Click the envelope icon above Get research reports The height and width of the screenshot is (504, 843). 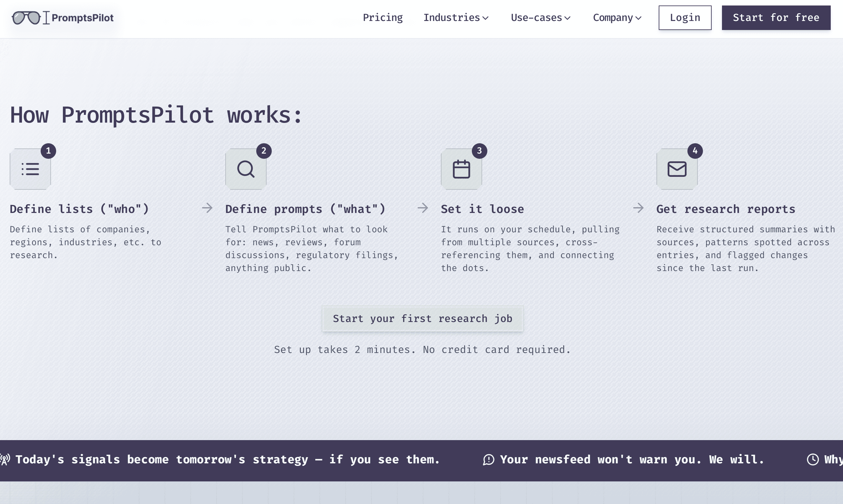(x=676, y=169)
